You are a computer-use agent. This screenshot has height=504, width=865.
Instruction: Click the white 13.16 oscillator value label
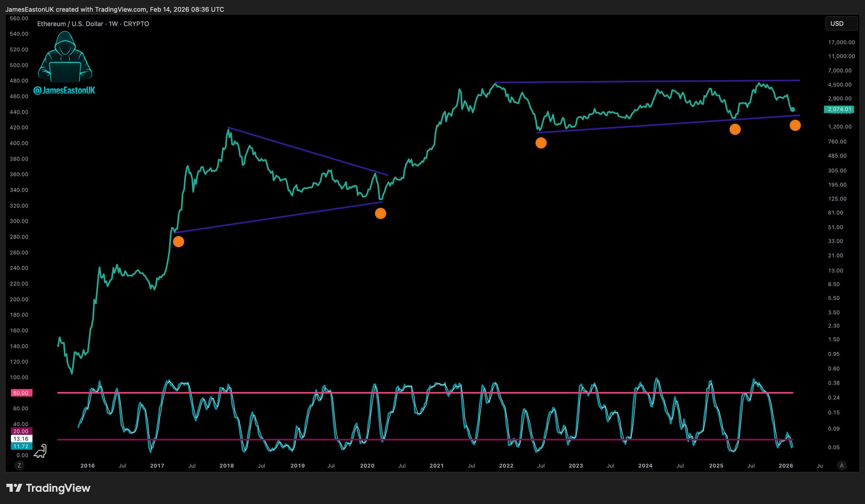coord(21,439)
